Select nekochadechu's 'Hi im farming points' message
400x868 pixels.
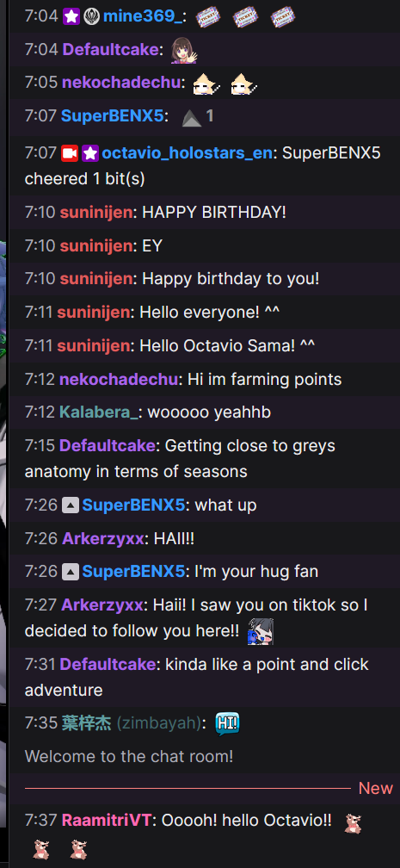[264, 379]
